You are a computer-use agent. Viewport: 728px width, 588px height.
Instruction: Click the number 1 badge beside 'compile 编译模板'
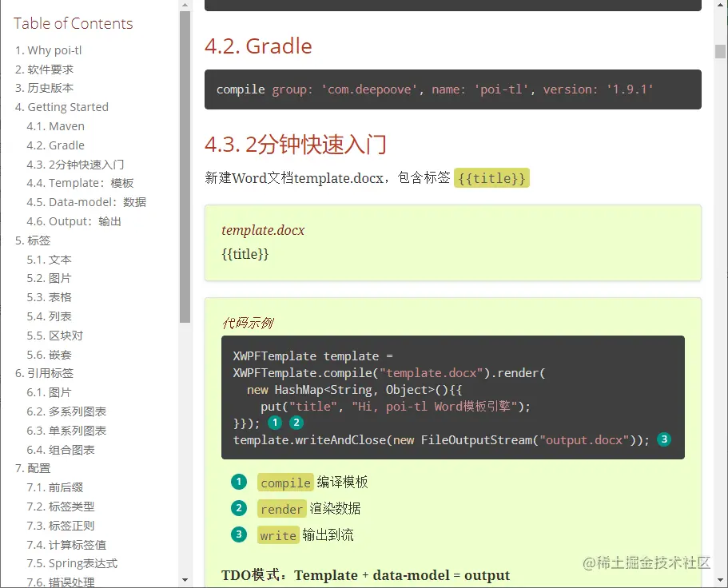pyautogui.click(x=239, y=483)
